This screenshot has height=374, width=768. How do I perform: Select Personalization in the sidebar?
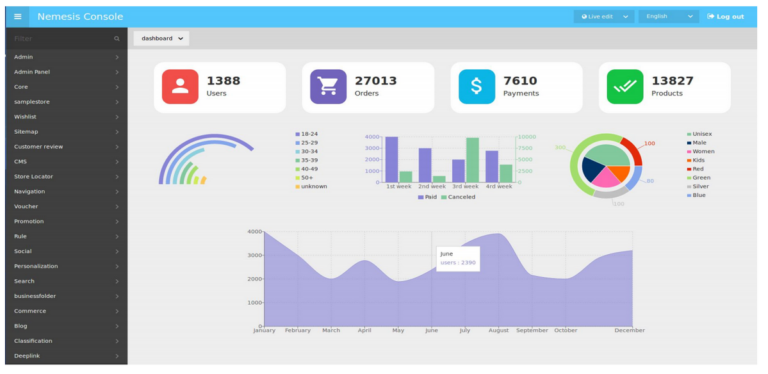(x=67, y=266)
